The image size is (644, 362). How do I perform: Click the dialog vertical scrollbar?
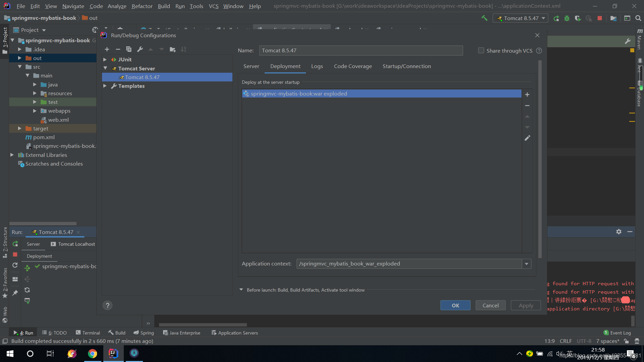[x=540, y=159]
